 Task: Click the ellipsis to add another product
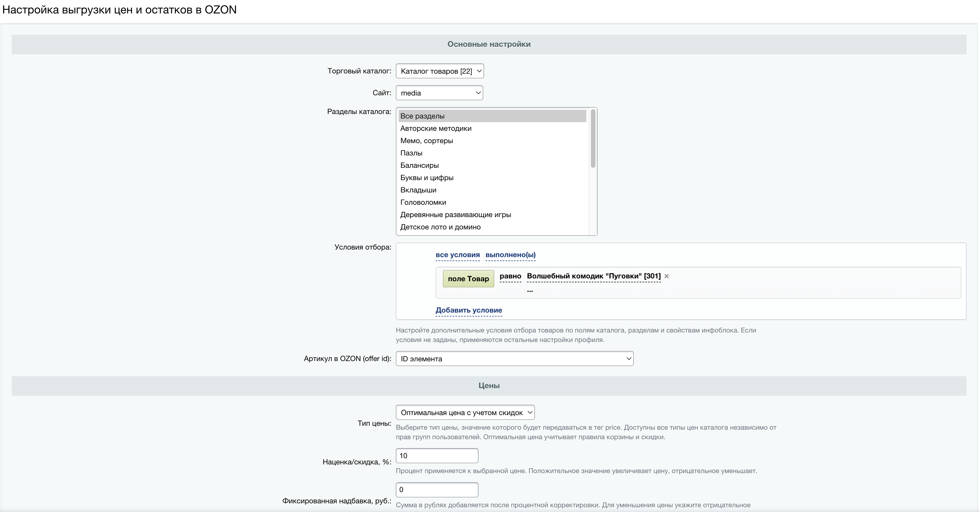click(530, 290)
